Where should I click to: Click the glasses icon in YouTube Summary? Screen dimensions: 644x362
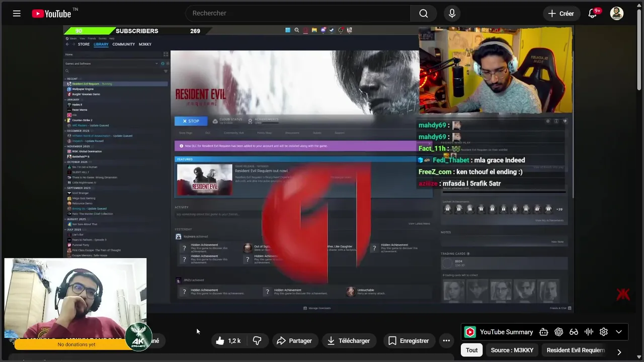click(x=574, y=332)
